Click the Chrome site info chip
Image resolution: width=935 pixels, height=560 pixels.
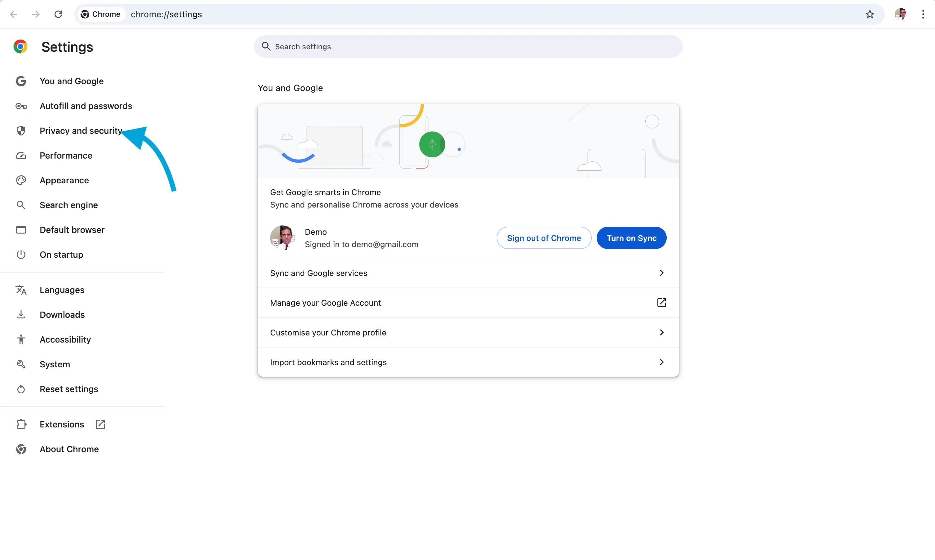pos(101,14)
